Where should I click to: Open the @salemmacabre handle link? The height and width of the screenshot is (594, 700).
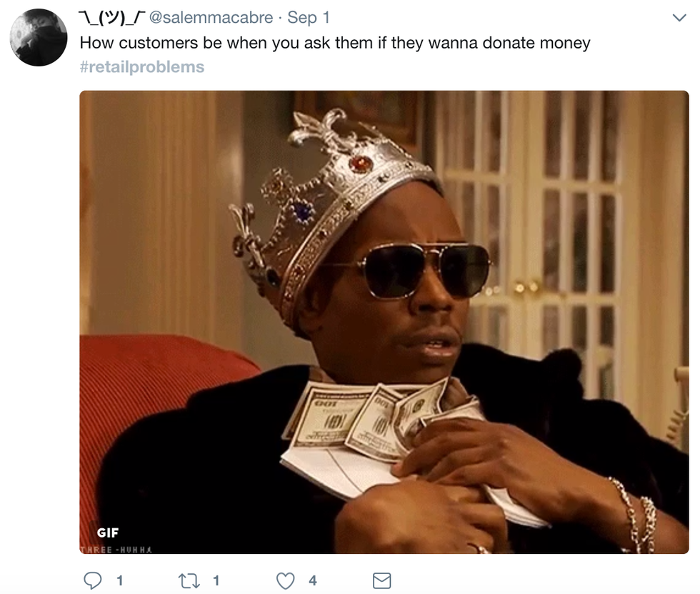pyautogui.click(x=211, y=17)
